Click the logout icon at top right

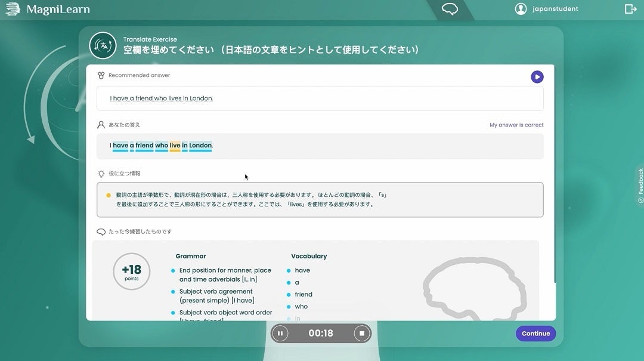(x=630, y=9)
